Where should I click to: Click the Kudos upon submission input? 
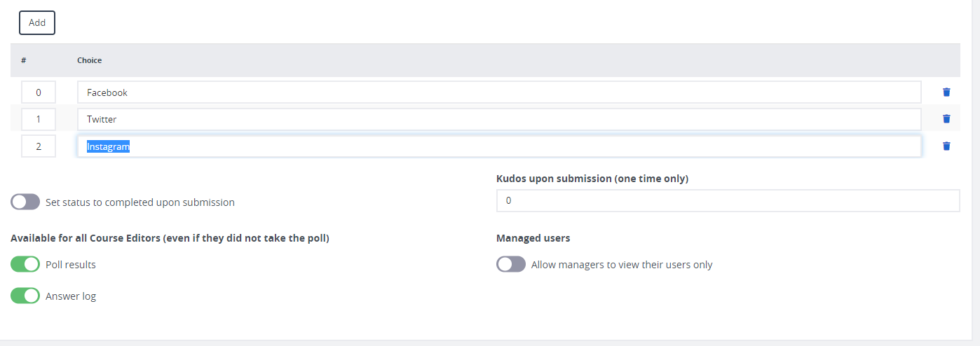(x=728, y=200)
